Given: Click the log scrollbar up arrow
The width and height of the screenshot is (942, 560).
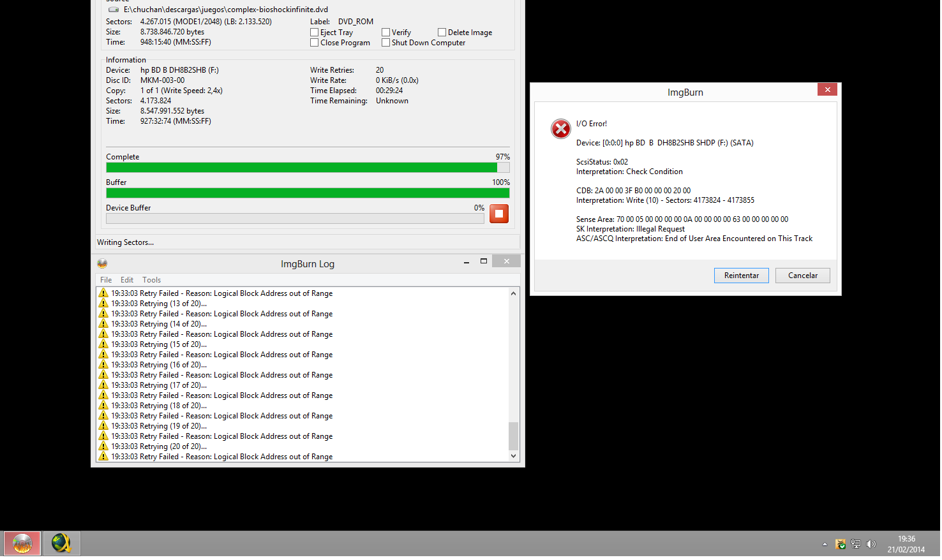Looking at the screenshot, I should (514, 293).
